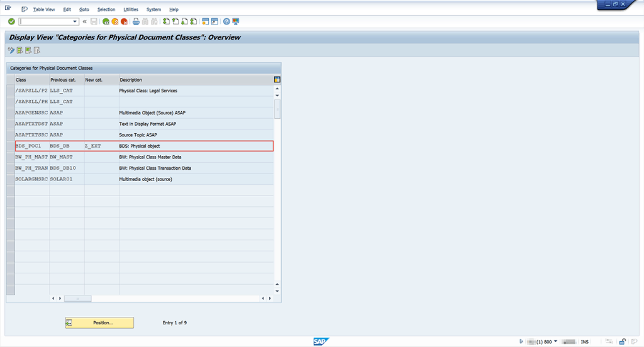Click the Z_EXT New cat. cell

(x=101, y=146)
